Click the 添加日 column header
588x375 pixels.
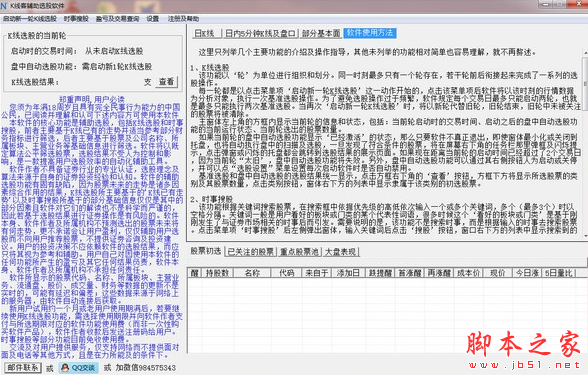click(x=348, y=273)
